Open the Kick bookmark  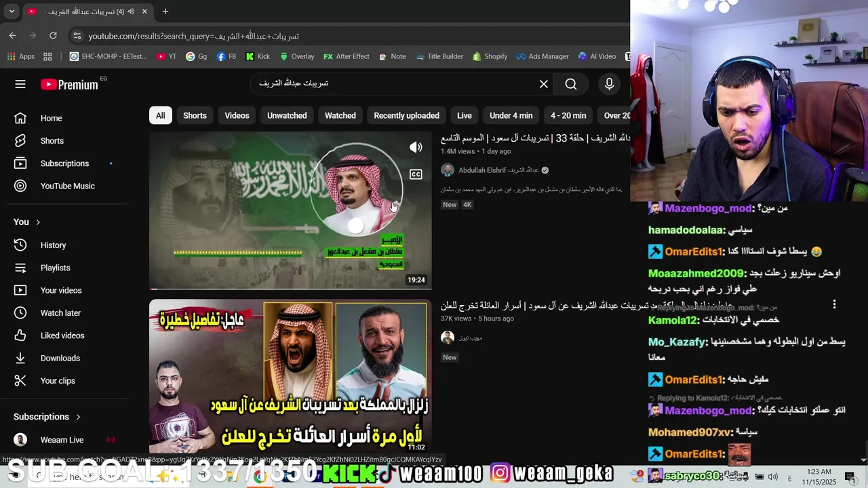pos(258,56)
